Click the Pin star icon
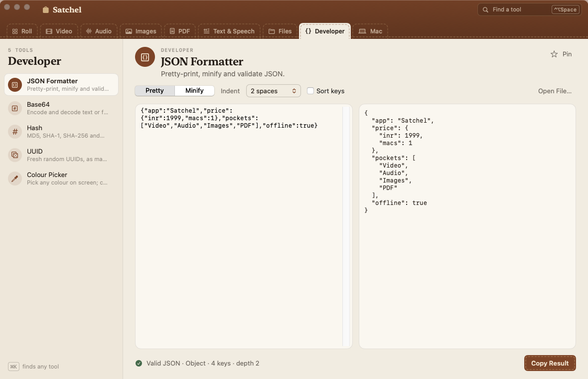Image resolution: width=588 pixels, height=379 pixels. pyautogui.click(x=554, y=54)
